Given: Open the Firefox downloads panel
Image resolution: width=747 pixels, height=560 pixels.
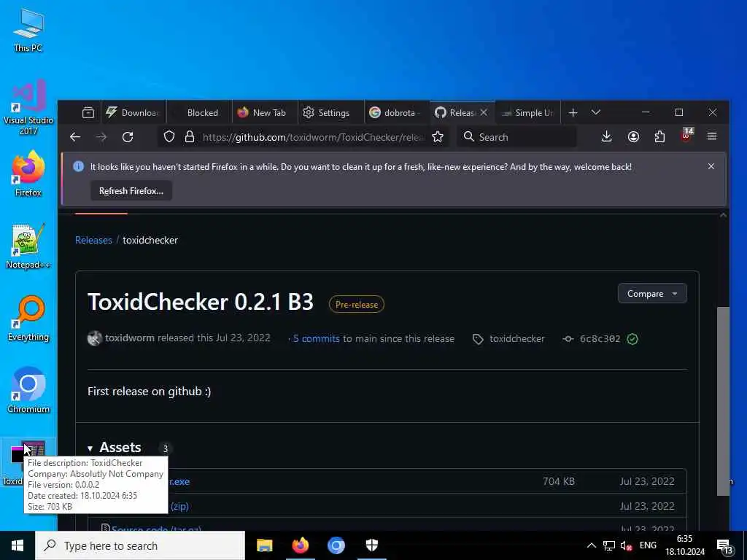Looking at the screenshot, I should click(606, 137).
